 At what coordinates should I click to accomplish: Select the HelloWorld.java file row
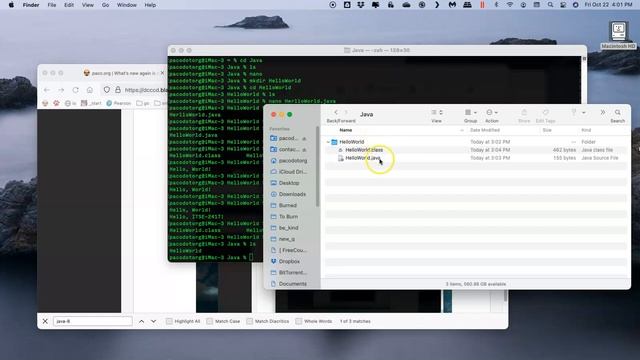(x=476, y=158)
